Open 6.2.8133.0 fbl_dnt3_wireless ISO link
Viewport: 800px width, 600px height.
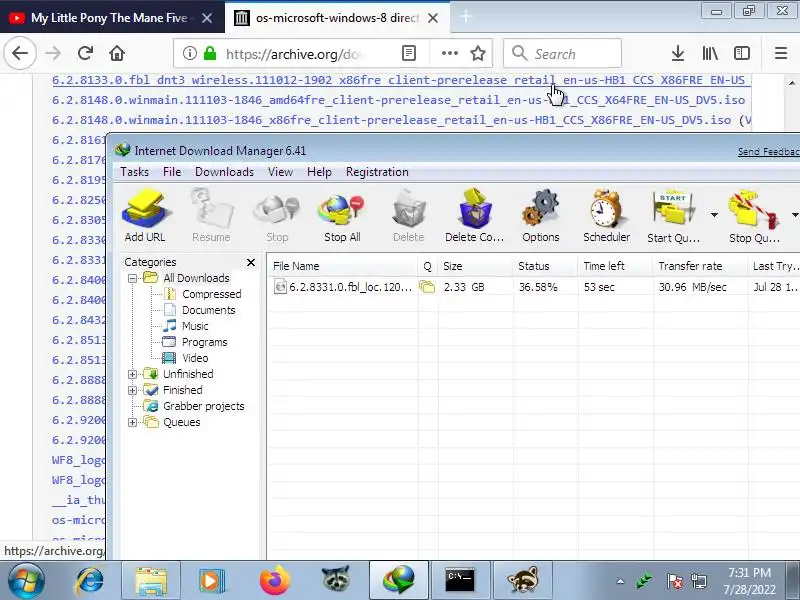point(398,80)
